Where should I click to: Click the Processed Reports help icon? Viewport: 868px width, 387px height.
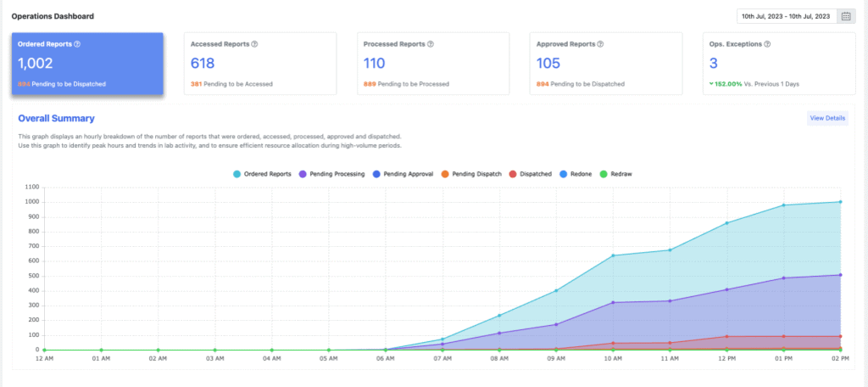pyautogui.click(x=431, y=43)
